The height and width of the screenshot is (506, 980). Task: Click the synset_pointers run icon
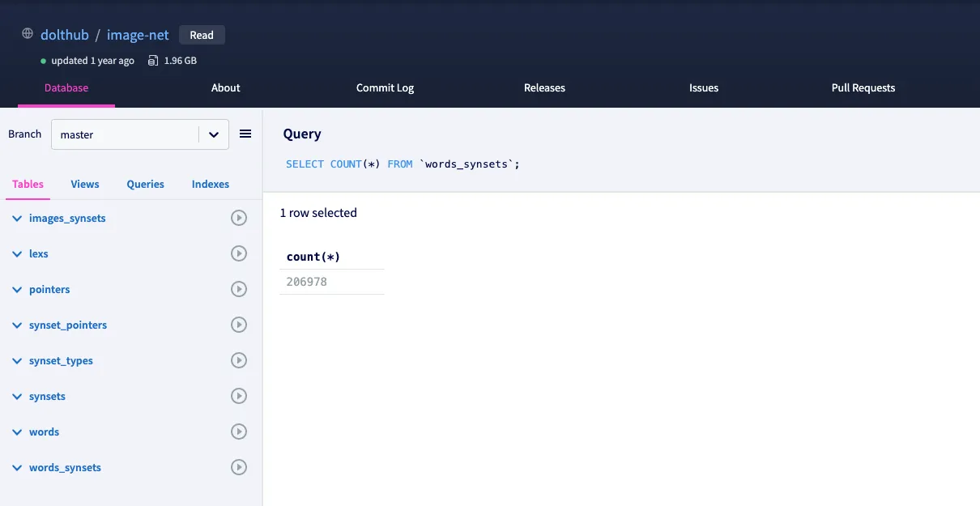pyautogui.click(x=238, y=324)
